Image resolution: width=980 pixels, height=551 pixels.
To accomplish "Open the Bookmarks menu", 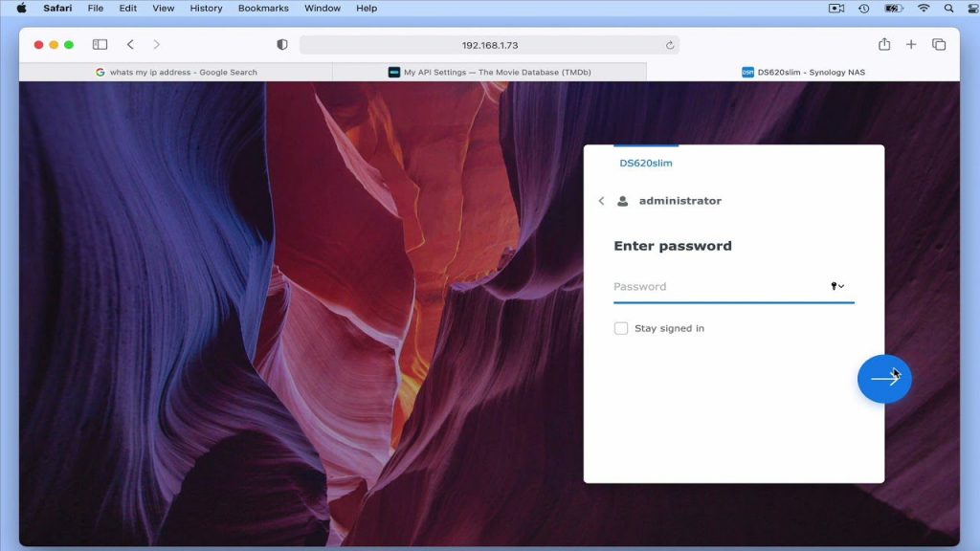I will [x=263, y=8].
